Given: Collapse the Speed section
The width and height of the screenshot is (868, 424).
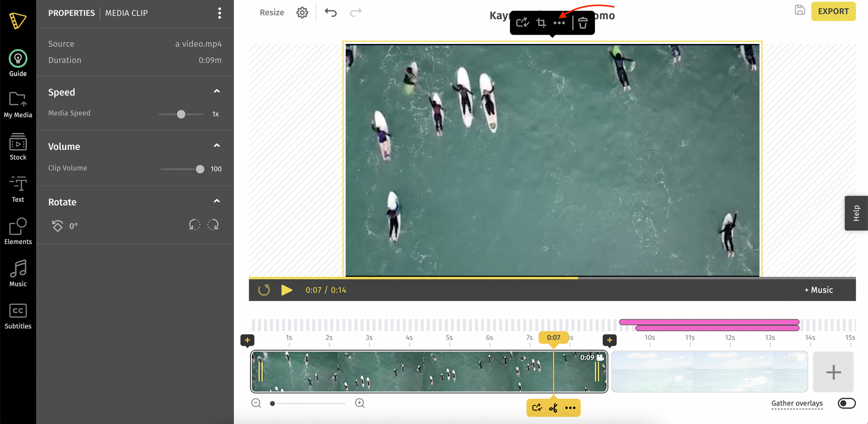Looking at the screenshot, I should point(217,91).
